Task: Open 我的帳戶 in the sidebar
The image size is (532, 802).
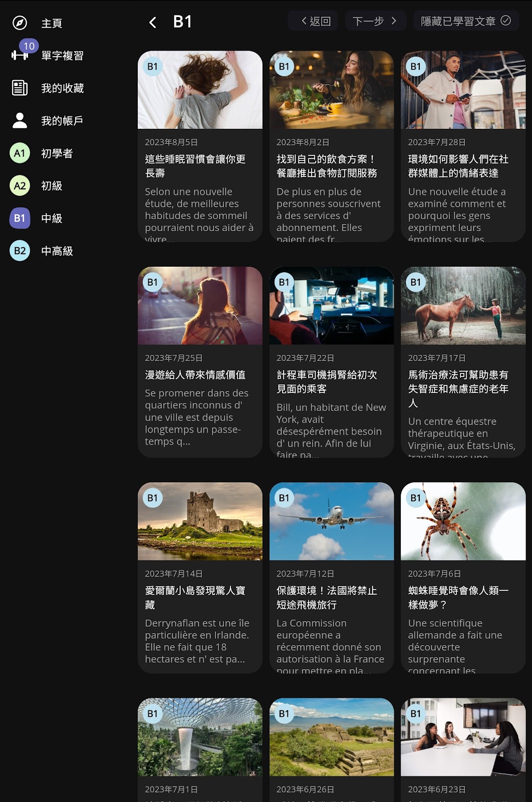Action: point(62,121)
